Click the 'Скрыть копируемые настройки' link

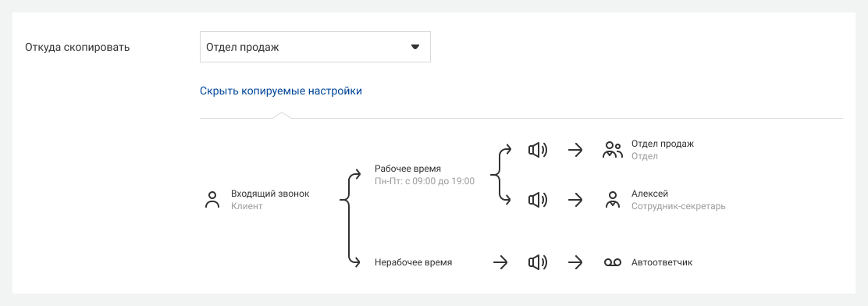point(281,91)
